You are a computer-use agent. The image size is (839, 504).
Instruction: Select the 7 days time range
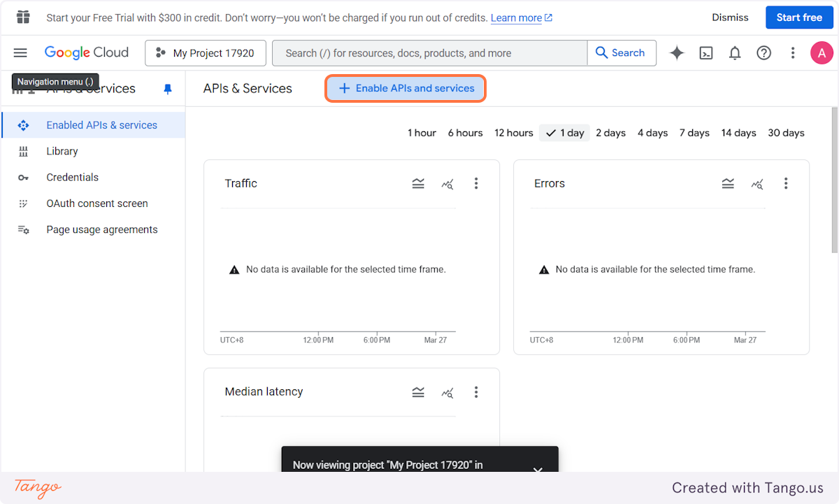[x=694, y=132]
